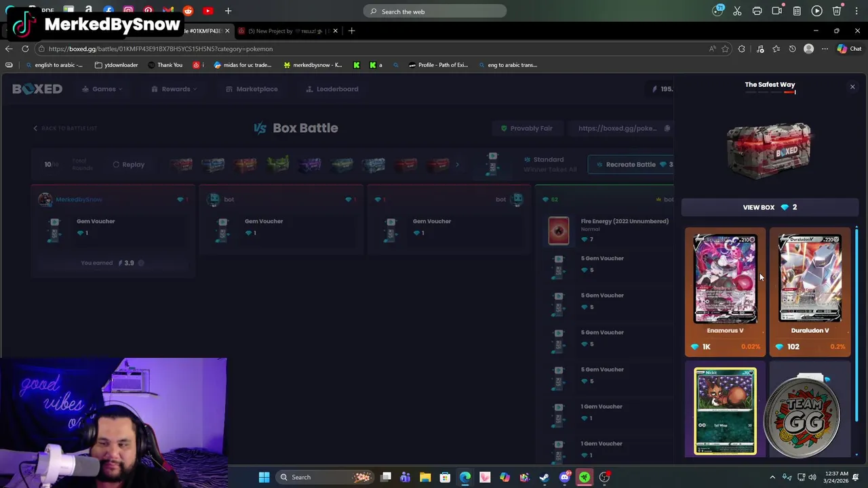Select the Fire Energy (2022 Unnumbered) text
This screenshot has height=488, width=868.
pos(625,221)
